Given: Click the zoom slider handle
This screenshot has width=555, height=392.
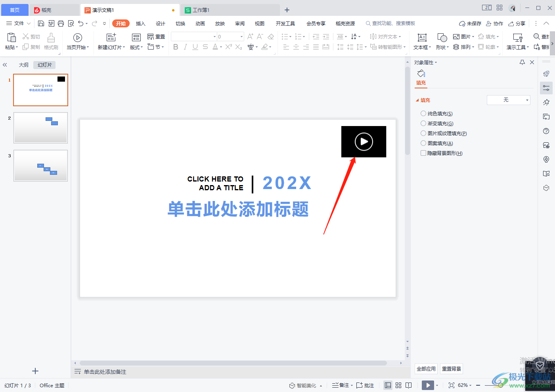Looking at the screenshot, I should [x=501, y=385].
